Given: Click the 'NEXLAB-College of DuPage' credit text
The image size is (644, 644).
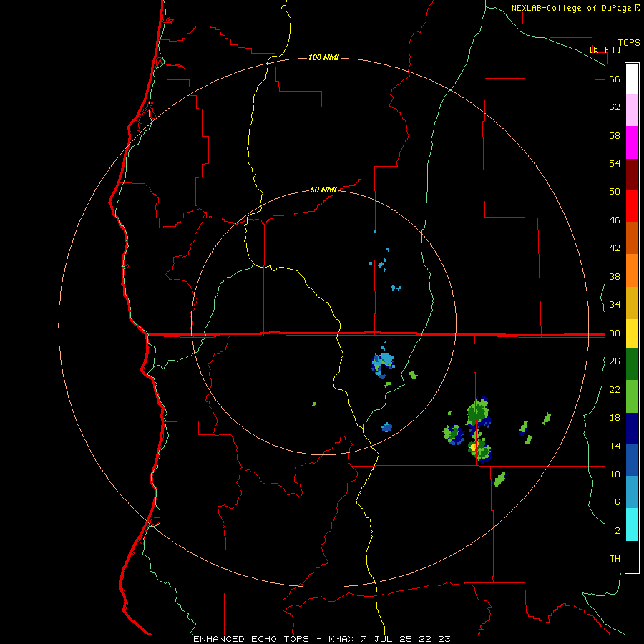Looking at the screenshot, I should [x=571, y=8].
